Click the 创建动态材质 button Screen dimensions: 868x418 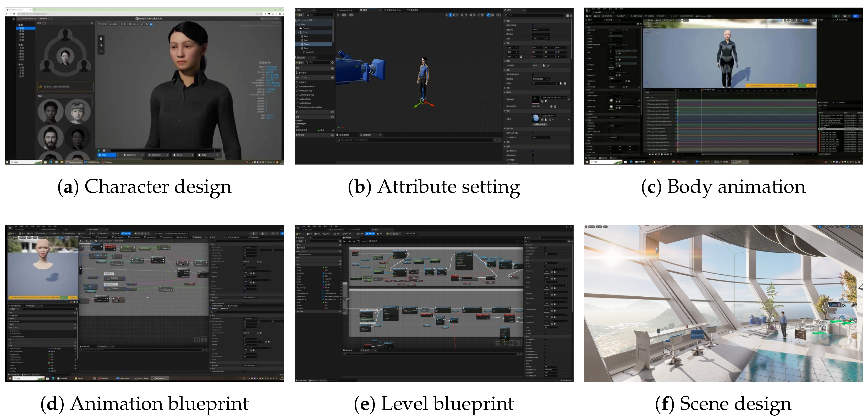[540, 124]
